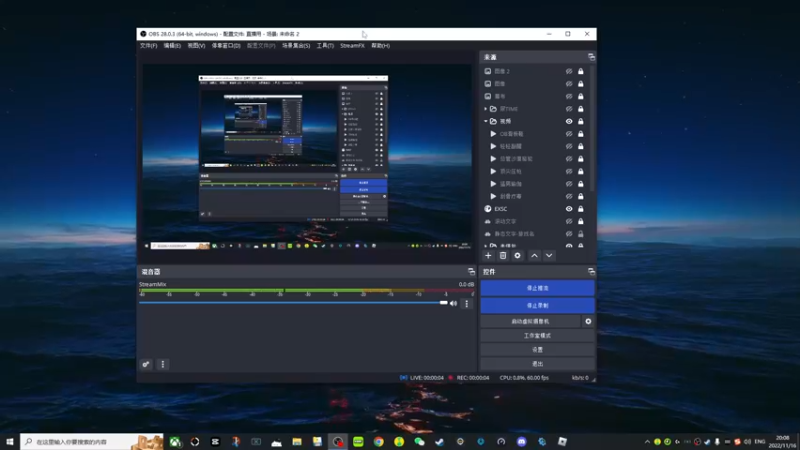Unlock the 视频 folder group
Image resolution: width=800 pixels, height=450 pixels.
(x=581, y=121)
